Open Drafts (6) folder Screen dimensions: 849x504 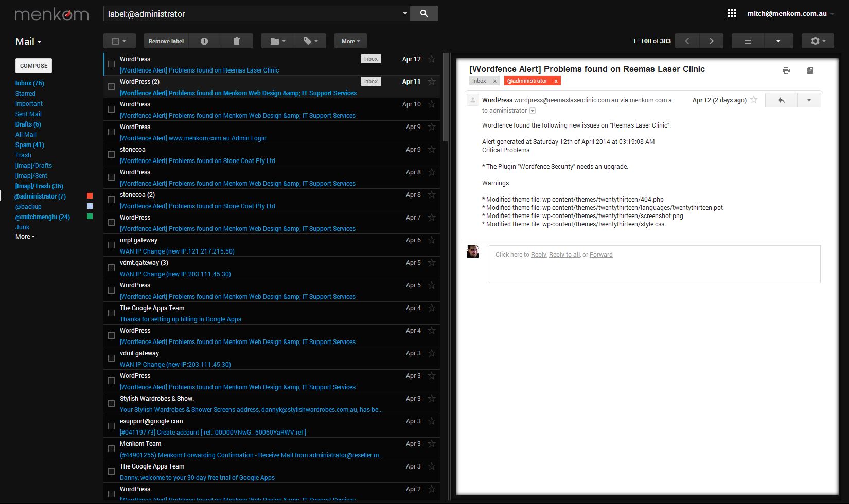(x=28, y=124)
